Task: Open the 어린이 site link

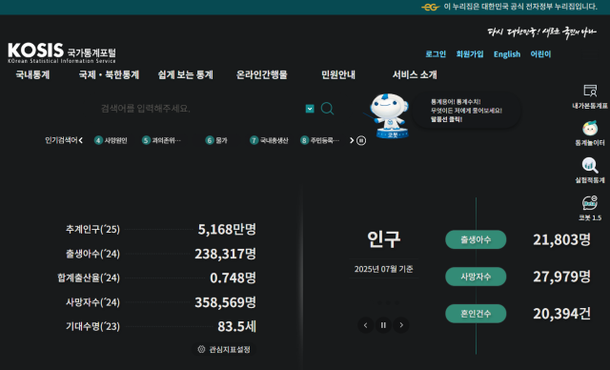Action: tap(541, 54)
